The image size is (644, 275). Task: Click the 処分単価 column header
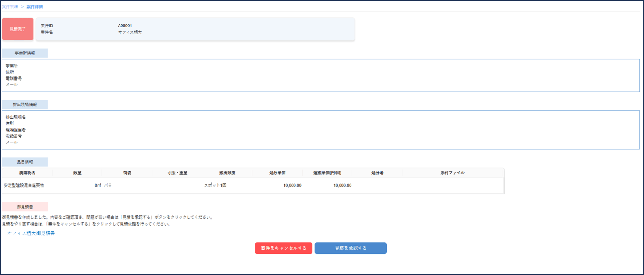click(x=277, y=173)
